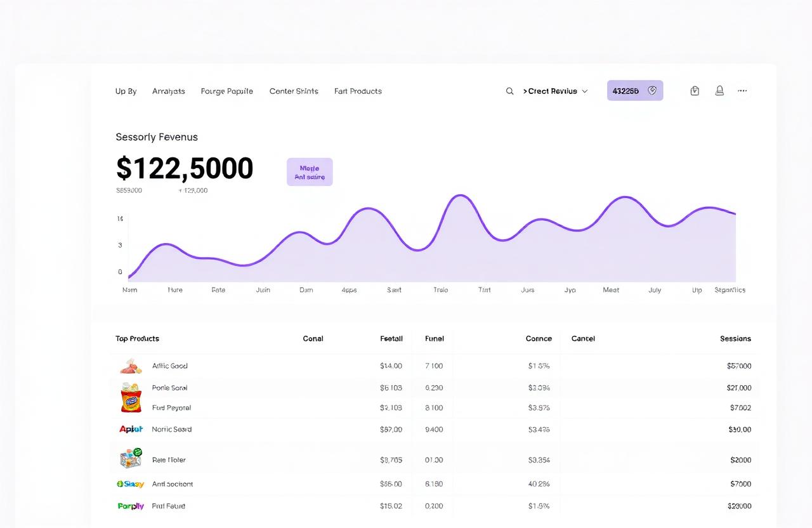Click the search magnifier icon
This screenshot has width=812, height=528.
509,91
